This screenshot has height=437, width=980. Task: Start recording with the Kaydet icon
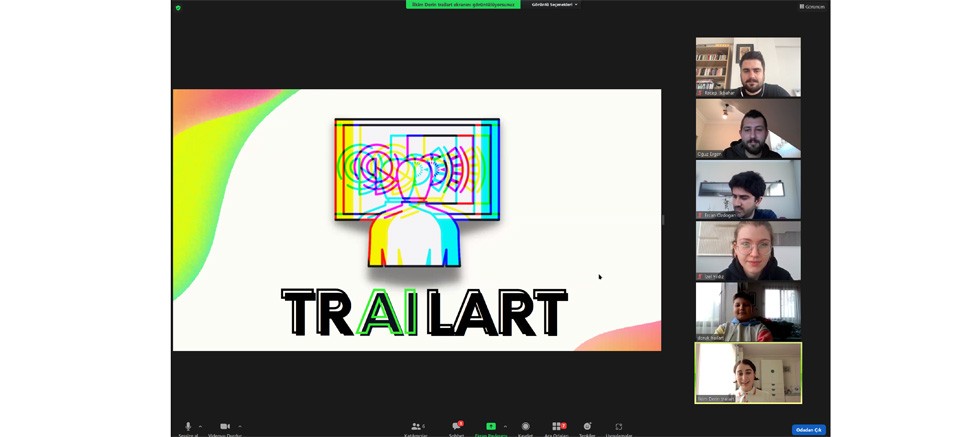coord(526,427)
